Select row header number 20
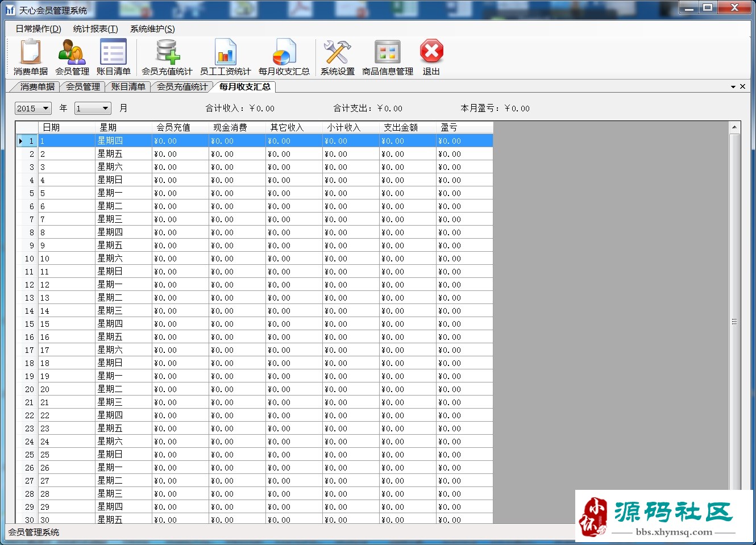The width and height of the screenshot is (756, 545). (27, 389)
